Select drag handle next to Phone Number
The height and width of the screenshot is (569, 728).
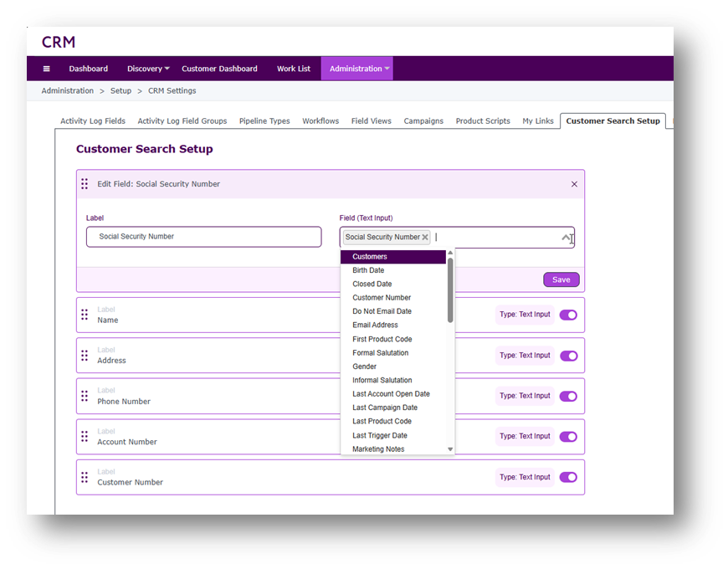click(85, 396)
